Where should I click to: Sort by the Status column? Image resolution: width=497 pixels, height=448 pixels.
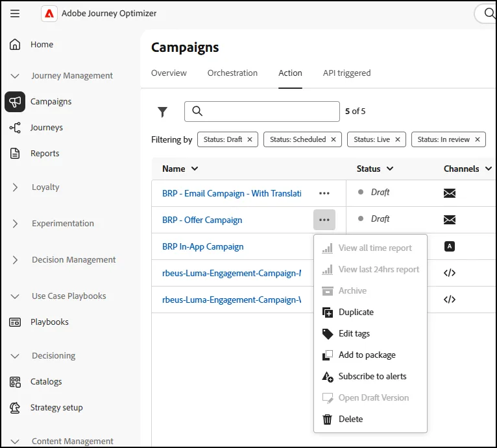tap(375, 169)
